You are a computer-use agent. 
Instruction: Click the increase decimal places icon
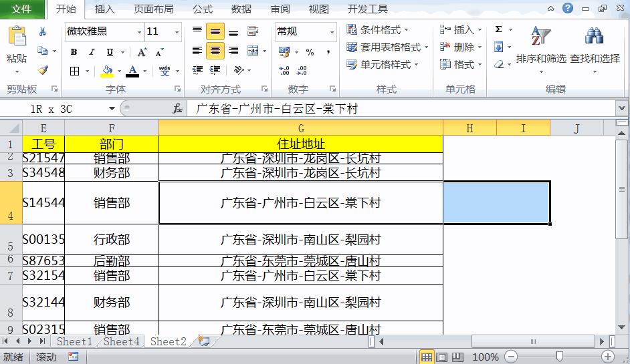coord(284,70)
